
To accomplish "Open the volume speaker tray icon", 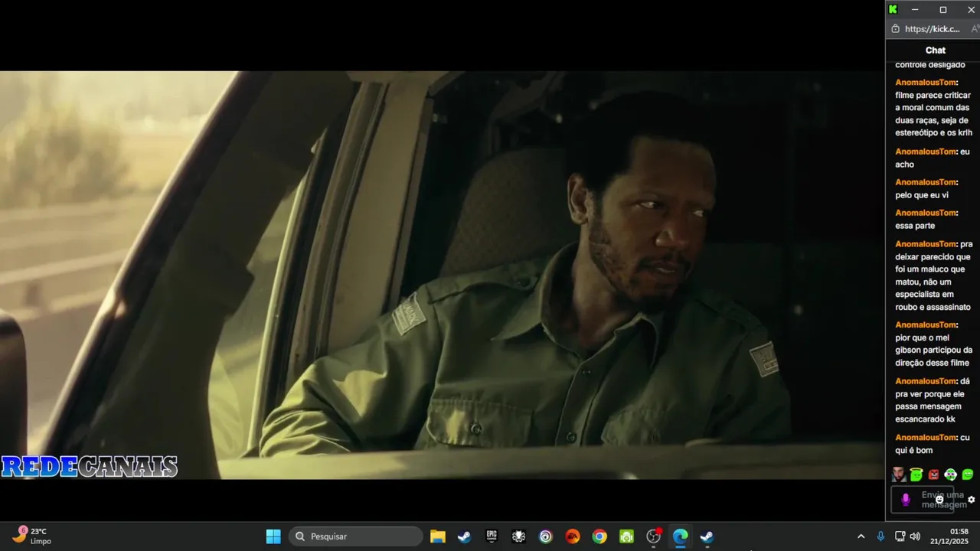I will click(915, 536).
